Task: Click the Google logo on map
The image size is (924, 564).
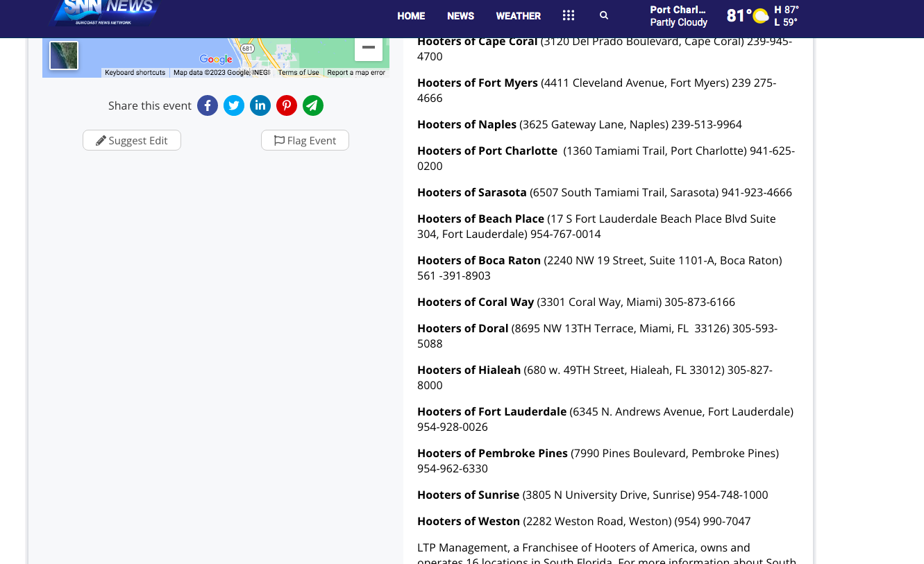Action: click(x=216, y=60)
